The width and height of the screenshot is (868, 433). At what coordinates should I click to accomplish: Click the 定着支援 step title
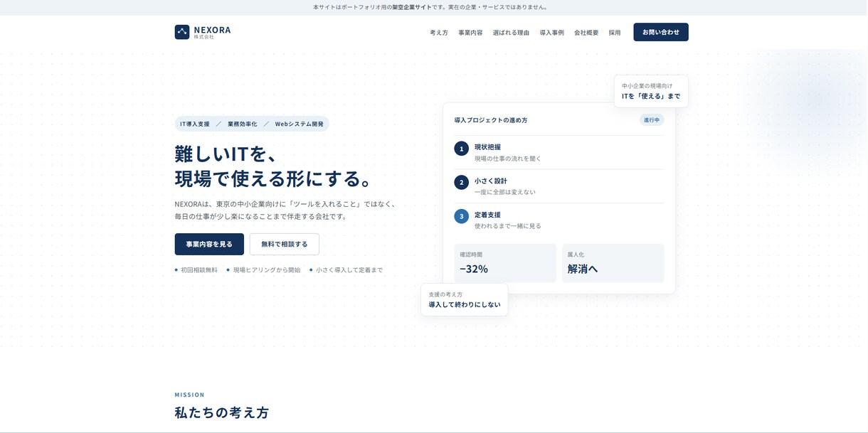[487, 215]
